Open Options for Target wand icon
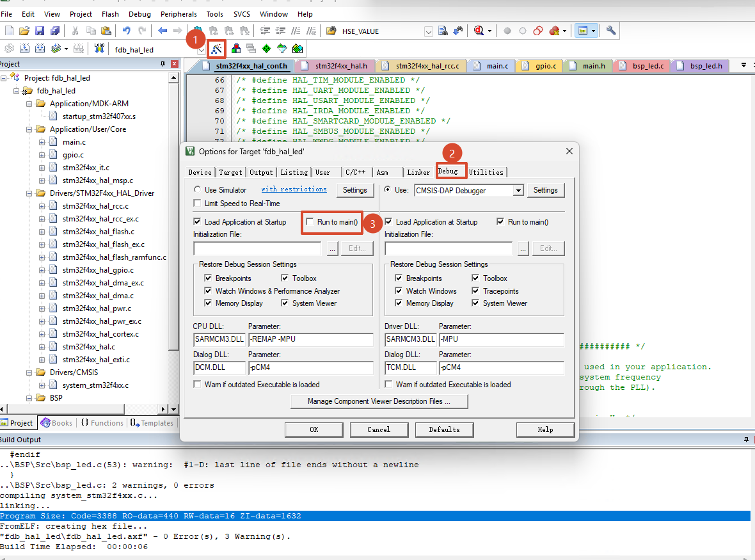The image size is (755, 560). [216, 49]
